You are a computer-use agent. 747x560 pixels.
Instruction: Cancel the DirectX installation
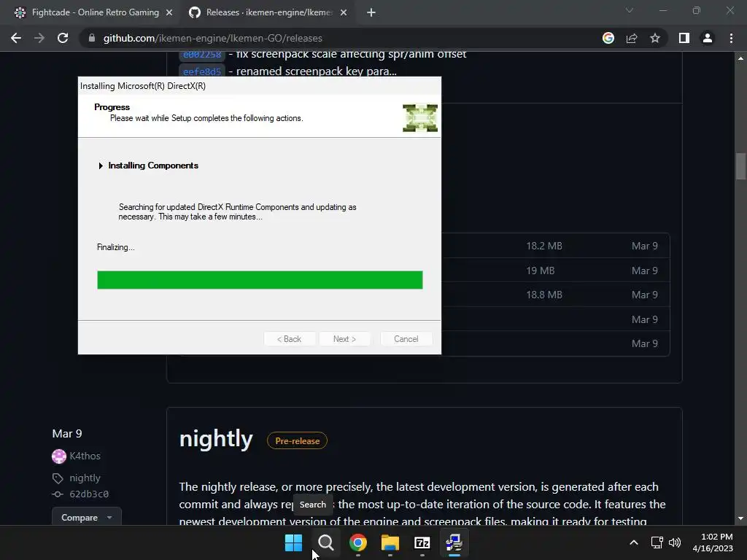coord(406,339)
